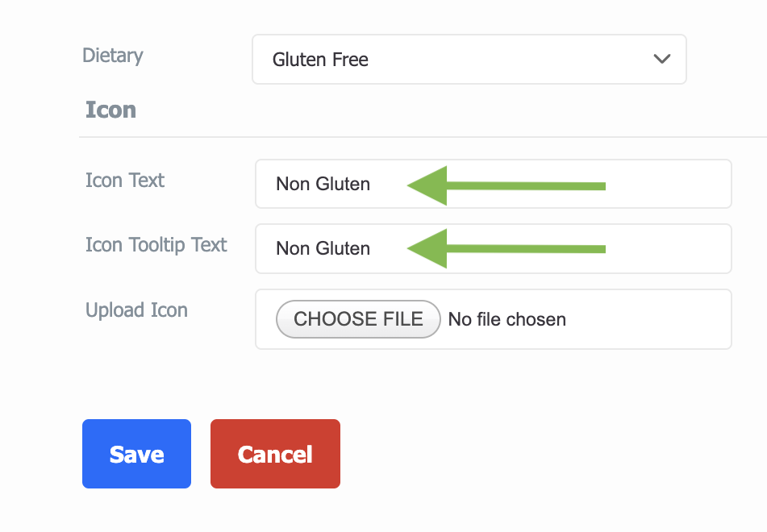Viewport: 767px width, 532px height.
Task: Click the Icon Tooltip Text label
Action: (x=156, y=245)
